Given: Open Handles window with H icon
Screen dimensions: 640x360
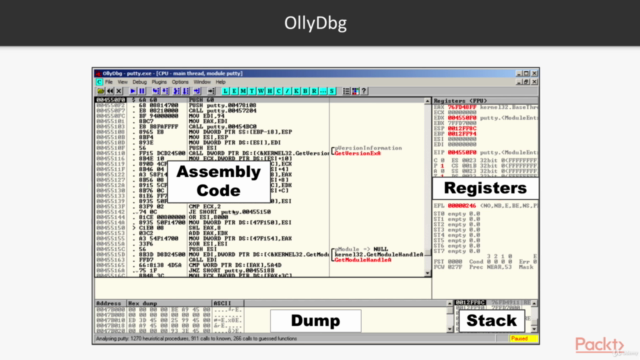Looking at the screenshot, I should coord(270,91).
